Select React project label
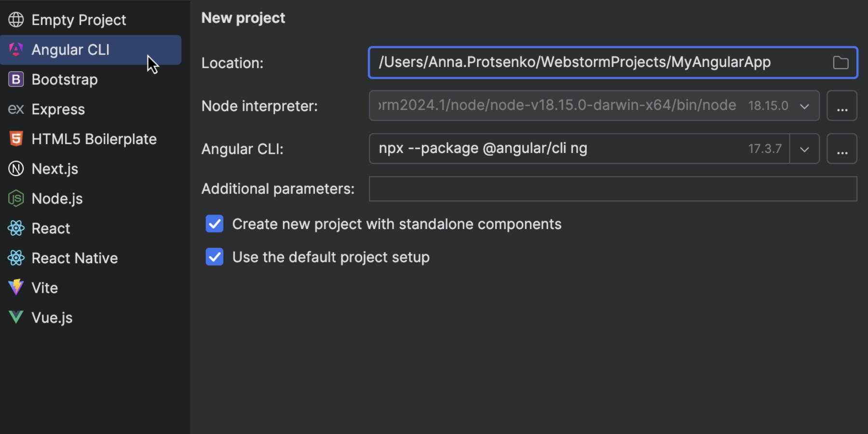The width and height of the screenshot is (868, 434). point(51,229)
